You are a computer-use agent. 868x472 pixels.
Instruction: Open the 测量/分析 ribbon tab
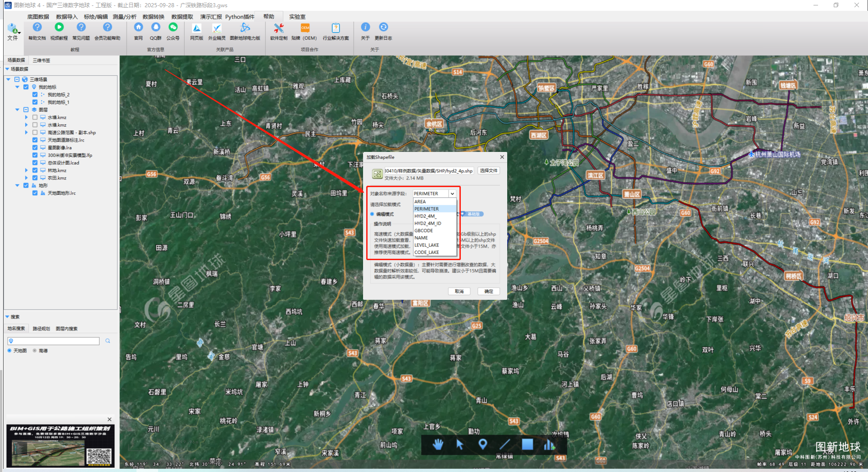[124, 17]
